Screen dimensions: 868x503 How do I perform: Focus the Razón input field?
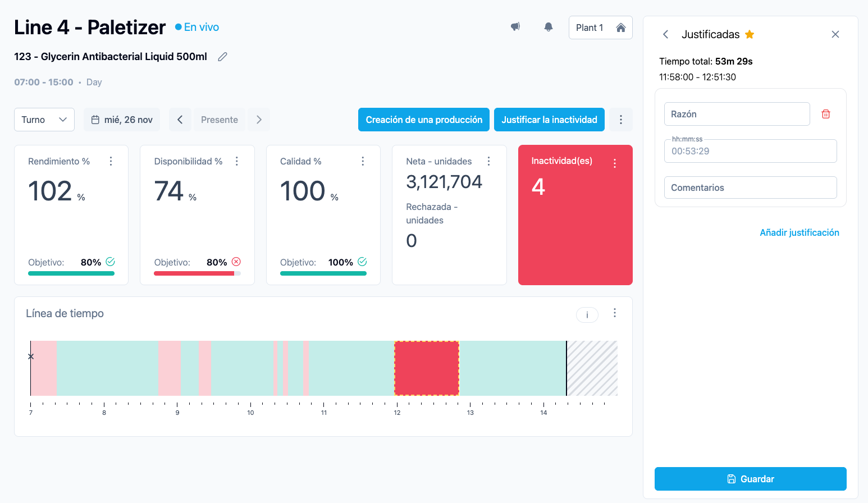click(737, 114)
